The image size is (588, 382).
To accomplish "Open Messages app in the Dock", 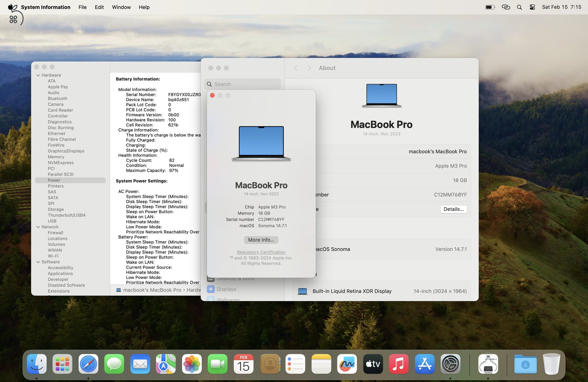I will pos(114,364).
